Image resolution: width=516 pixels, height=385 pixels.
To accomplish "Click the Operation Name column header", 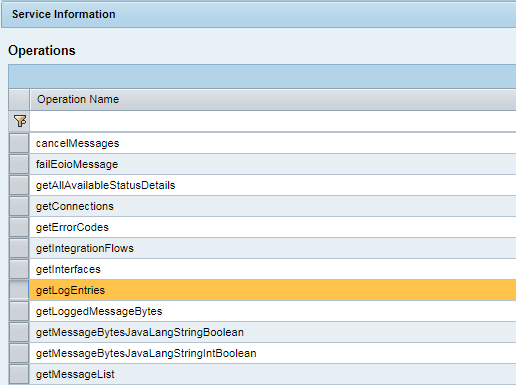I will click(x=273, y=99).
